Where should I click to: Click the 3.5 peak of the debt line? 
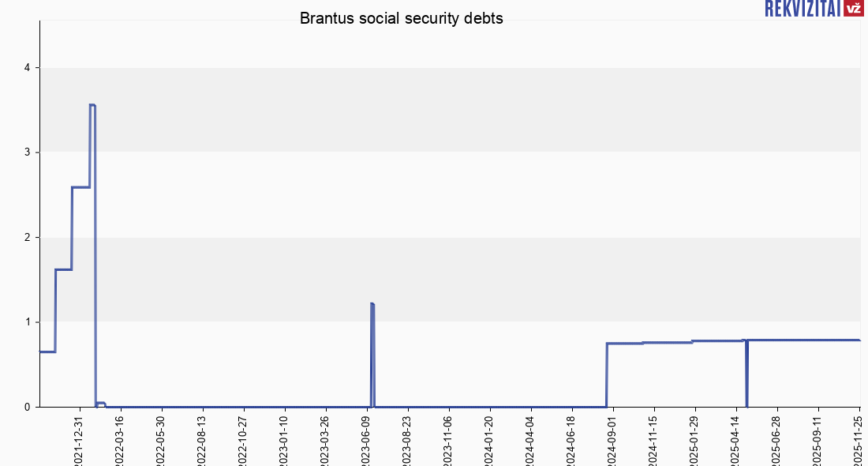coord(92,105)
